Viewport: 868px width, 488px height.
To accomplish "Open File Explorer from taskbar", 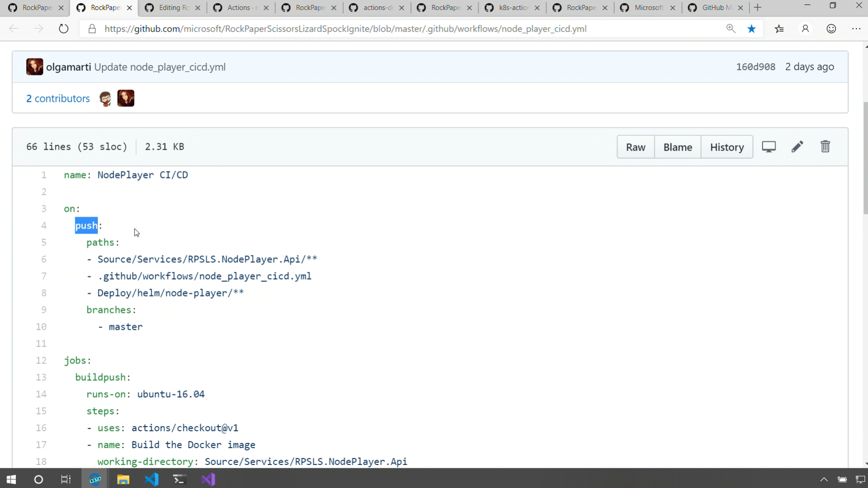I will pyautogui.click(x=123, y=479).
